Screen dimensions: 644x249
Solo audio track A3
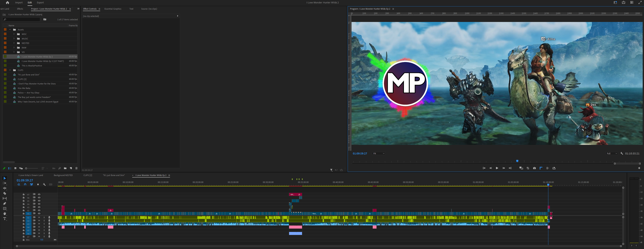[x=44, y=224]
